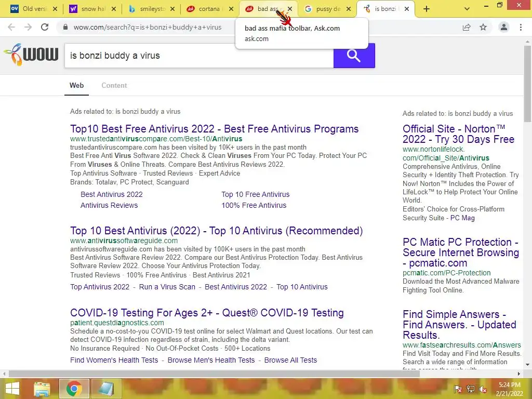Open the Chrome profile avatar
This screenshot has height=399, width=532.
(504, 27)
